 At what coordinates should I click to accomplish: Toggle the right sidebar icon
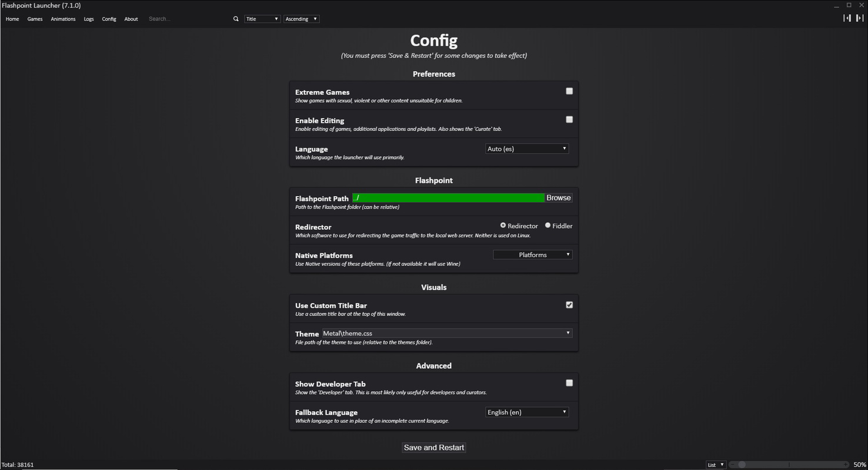[x=859, y=18]
